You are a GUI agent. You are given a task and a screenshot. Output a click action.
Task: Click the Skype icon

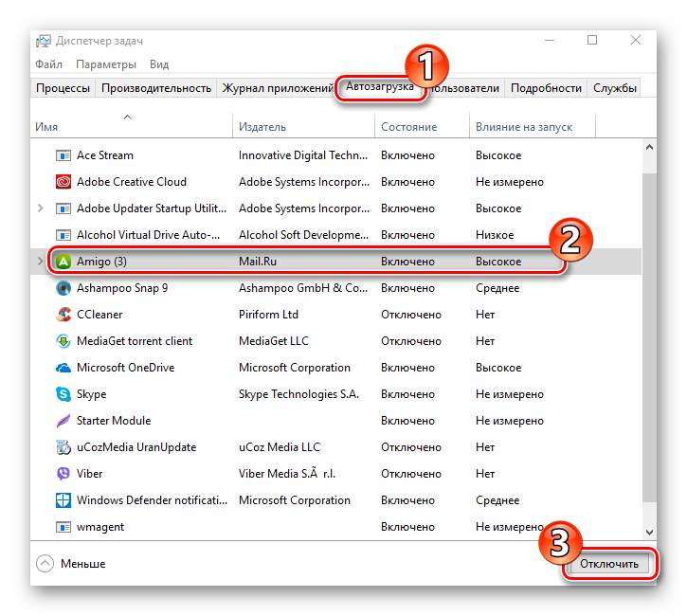click(x=63, y=394)
